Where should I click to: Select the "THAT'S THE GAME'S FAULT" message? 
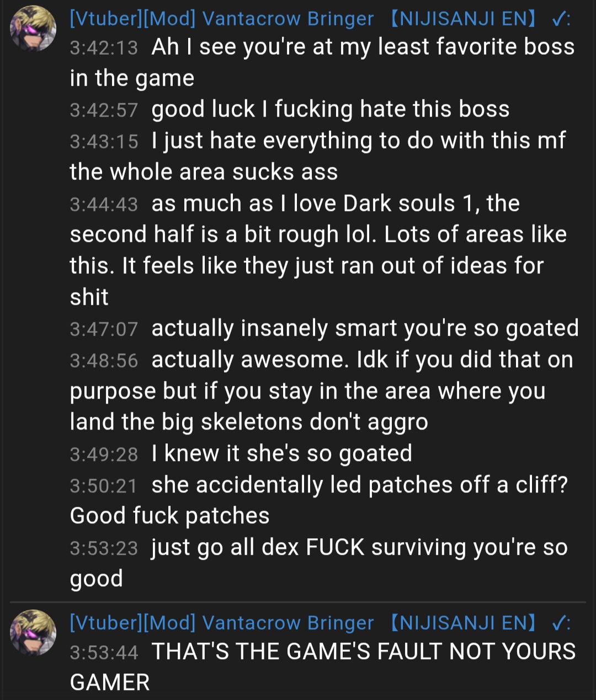[x=323, y=667]
